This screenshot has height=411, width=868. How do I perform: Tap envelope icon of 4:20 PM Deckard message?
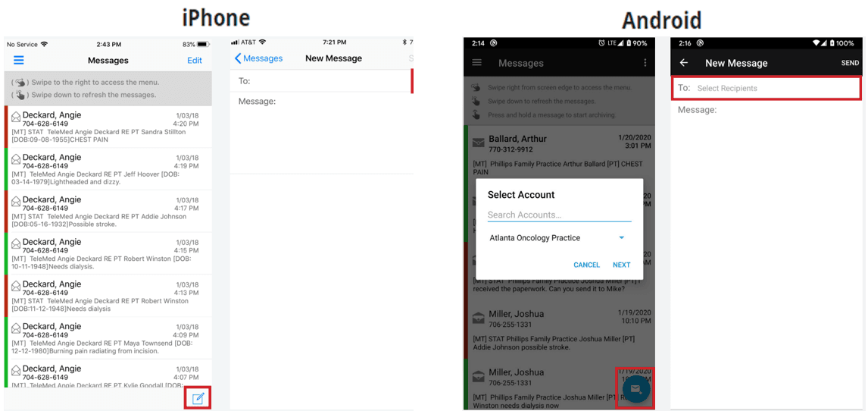[16, 117]
